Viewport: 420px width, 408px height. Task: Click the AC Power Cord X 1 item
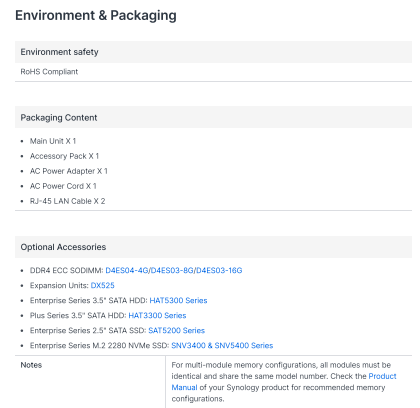[x=63, y=186]
